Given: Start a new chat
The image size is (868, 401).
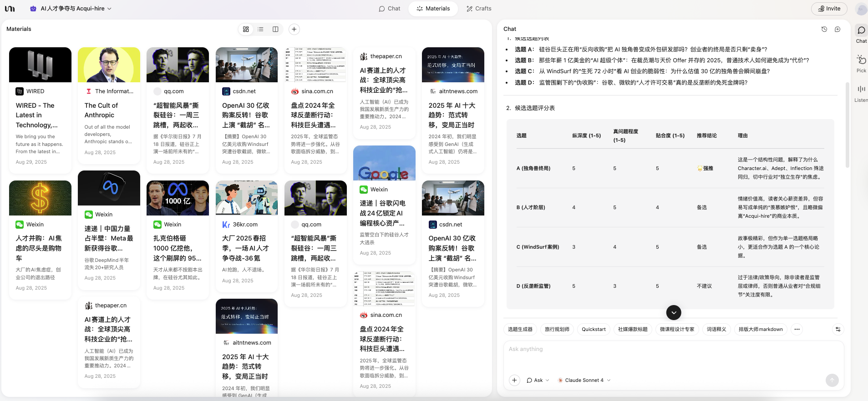Looking at the screenshot, I should click(838, 29).
